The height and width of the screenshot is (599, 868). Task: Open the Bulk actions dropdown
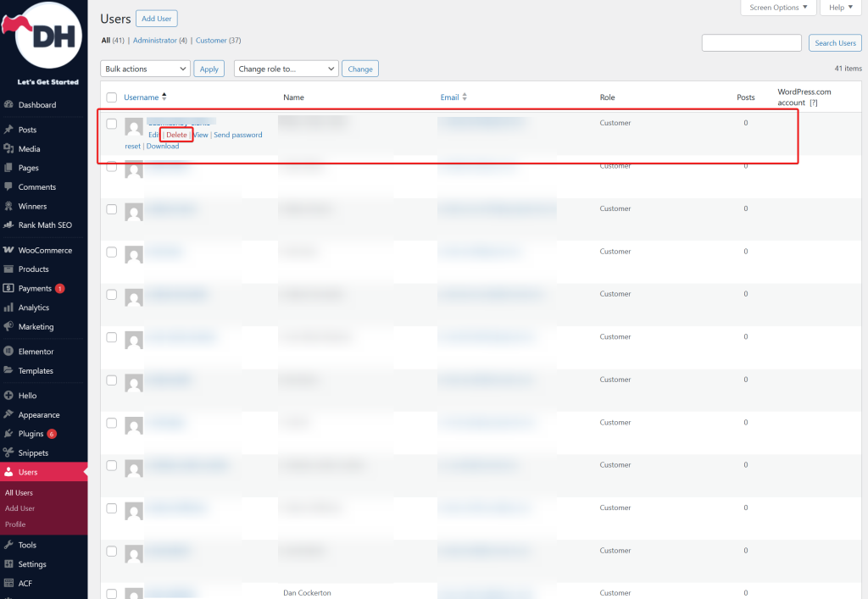145,69
